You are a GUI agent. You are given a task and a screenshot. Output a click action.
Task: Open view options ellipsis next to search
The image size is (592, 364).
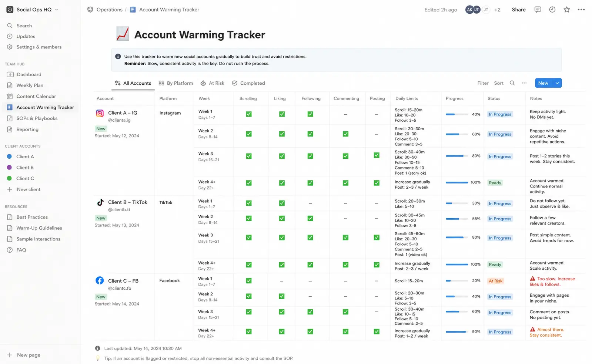coord(524,83)
